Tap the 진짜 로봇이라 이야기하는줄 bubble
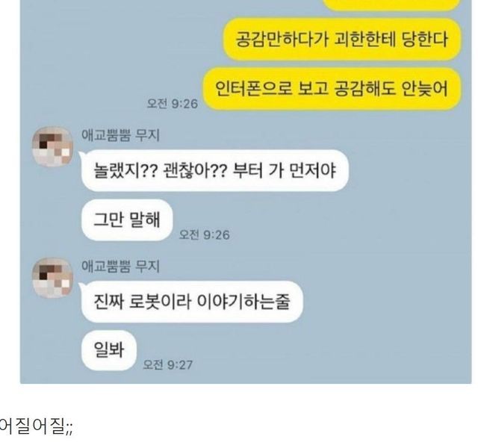 192,302
